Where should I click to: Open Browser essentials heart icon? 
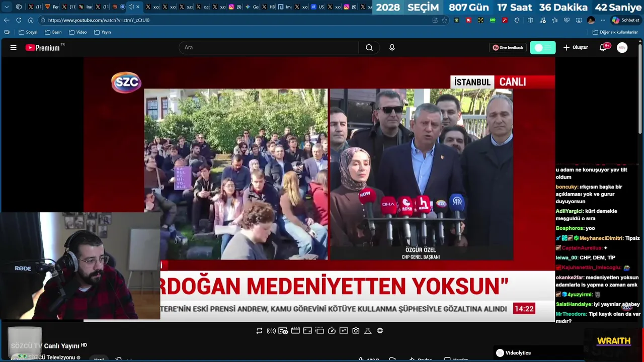567,20
